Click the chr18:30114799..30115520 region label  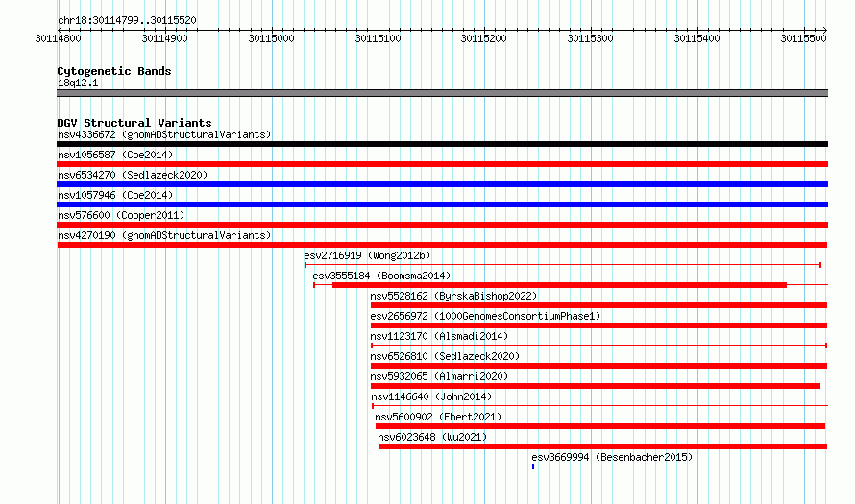tap(127, 20)
